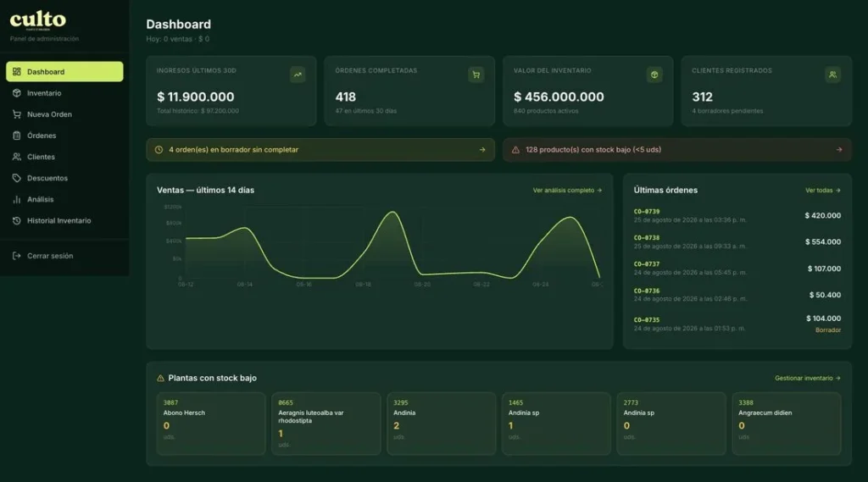868x482 pixels.
Task: Open the Clientes page
Action: click(x=64, y=157)
